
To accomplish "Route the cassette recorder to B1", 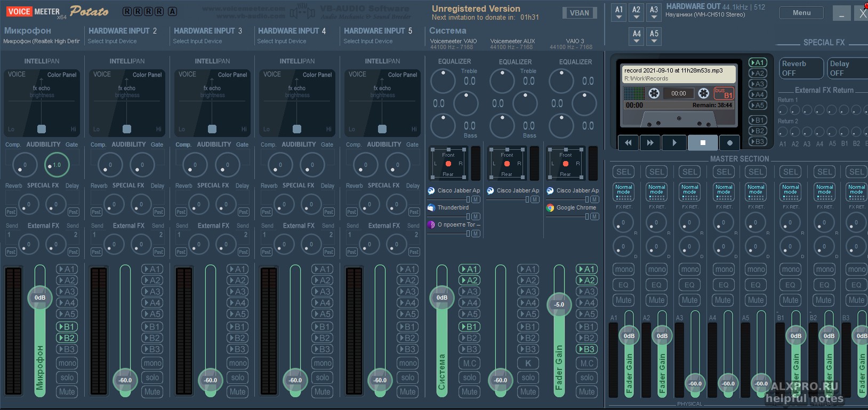I will coord(758,120).
